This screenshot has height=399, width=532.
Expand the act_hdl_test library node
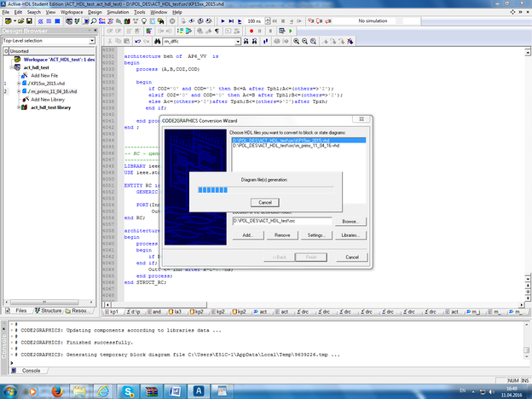tap(18, 108)
